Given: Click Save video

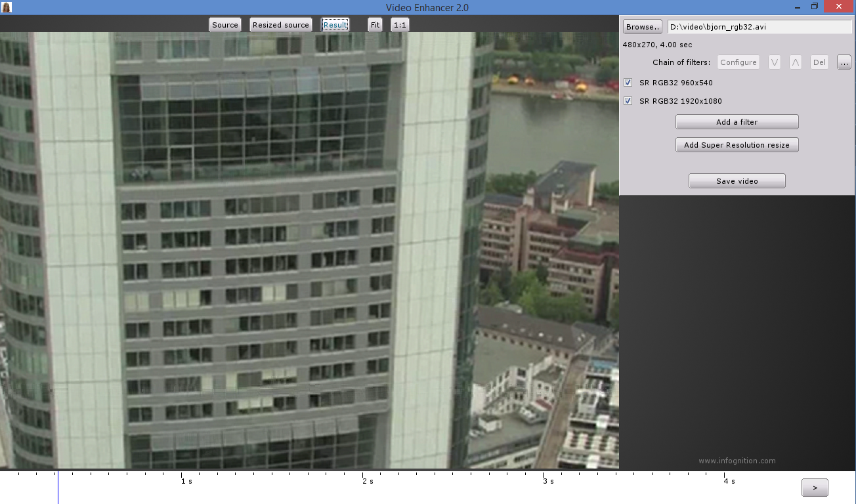Looking at the screenshot, I should point(737,181).
